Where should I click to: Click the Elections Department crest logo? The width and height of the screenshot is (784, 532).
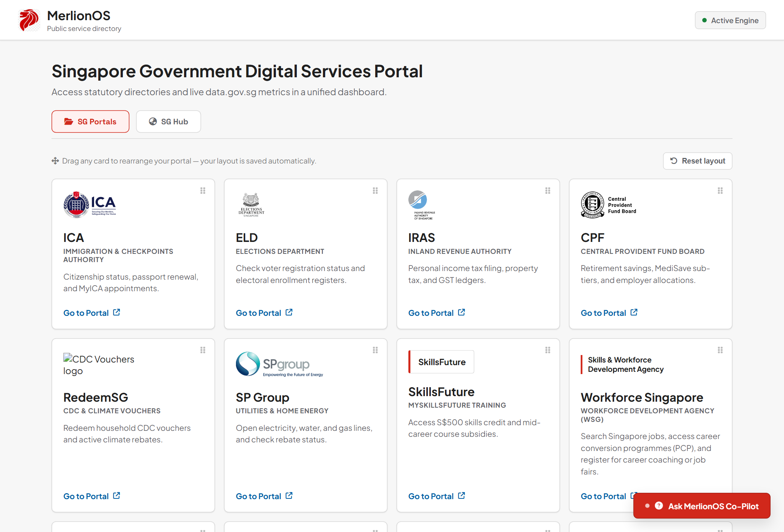coord(251,205)
